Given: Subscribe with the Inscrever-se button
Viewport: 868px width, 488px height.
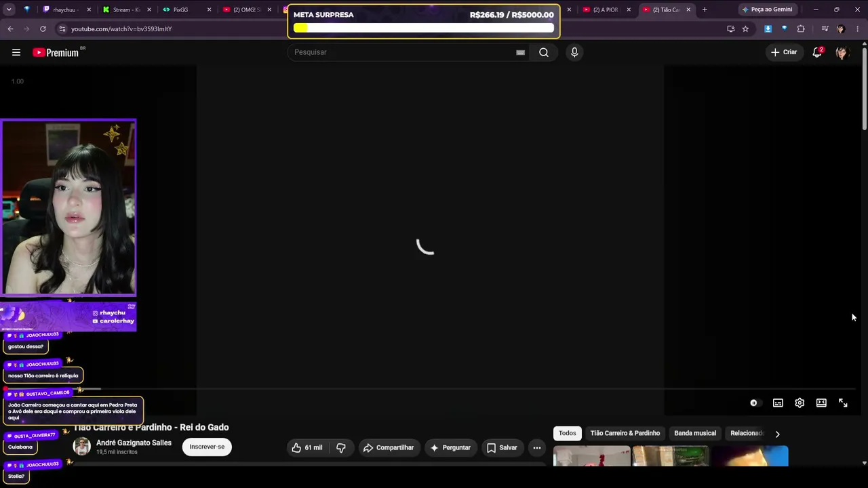Looking at the screenshot, I should click(x=207, y=447).
